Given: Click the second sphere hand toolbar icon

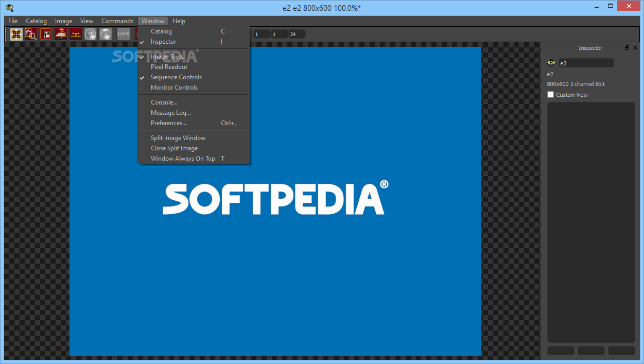Looking at the screenshot, I should (106, 34).
